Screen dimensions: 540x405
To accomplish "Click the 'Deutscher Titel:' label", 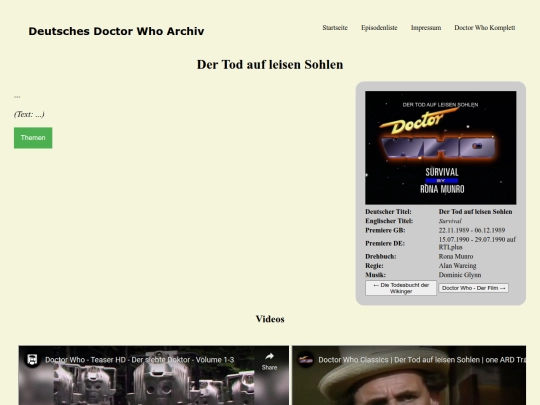I will coord(388,211).
